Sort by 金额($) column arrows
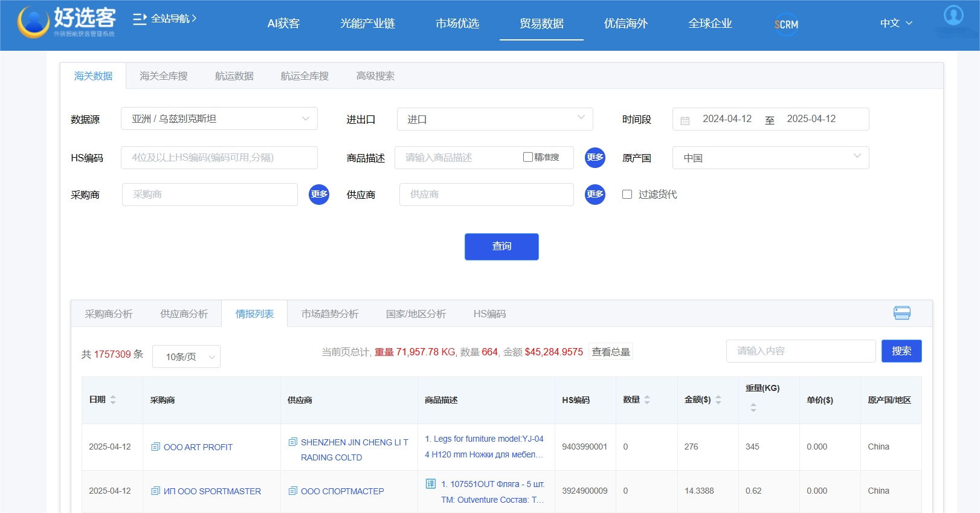The height and width of the screenshot is (513, 980). coord(718,400)
